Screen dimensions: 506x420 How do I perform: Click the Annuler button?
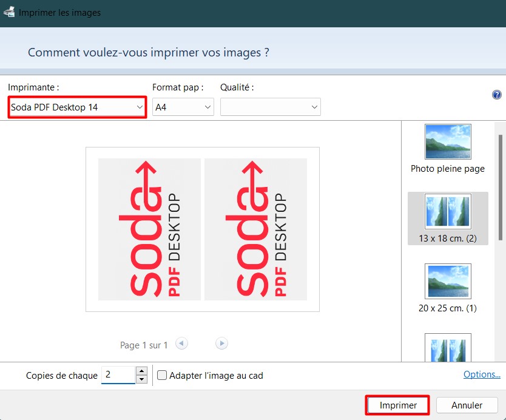(x=467, y=405)
